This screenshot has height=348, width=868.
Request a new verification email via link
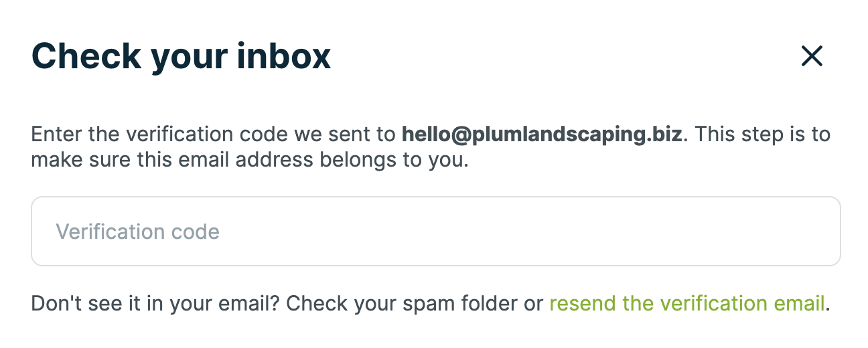[x=686, y=304]
